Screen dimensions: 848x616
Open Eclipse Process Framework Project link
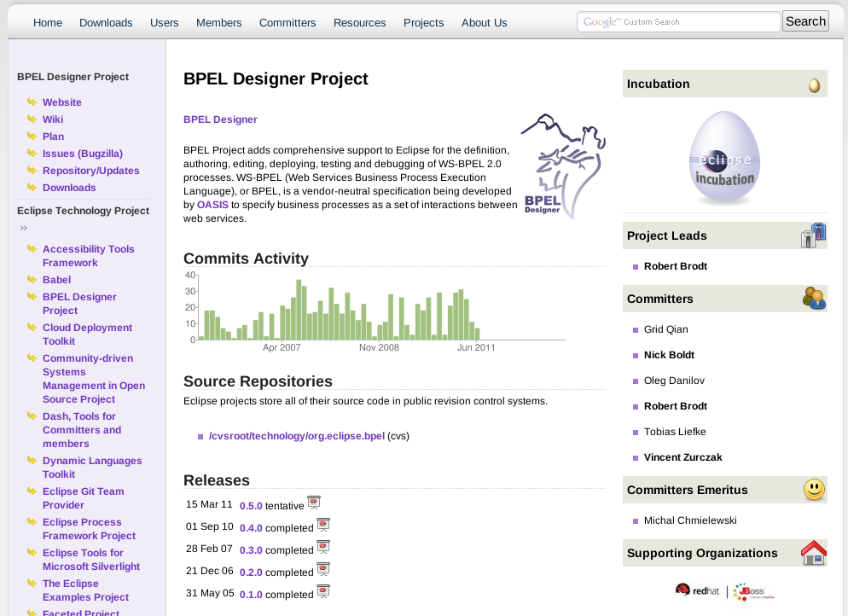pos(90,529)
